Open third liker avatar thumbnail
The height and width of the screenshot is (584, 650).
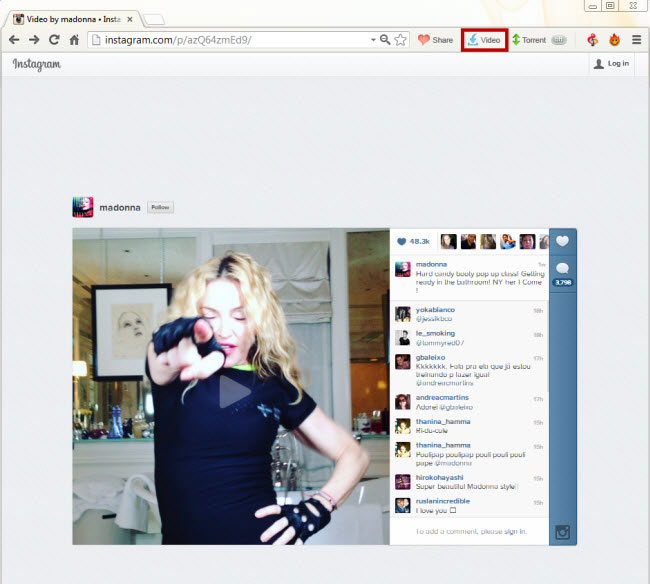coord(488,241)
